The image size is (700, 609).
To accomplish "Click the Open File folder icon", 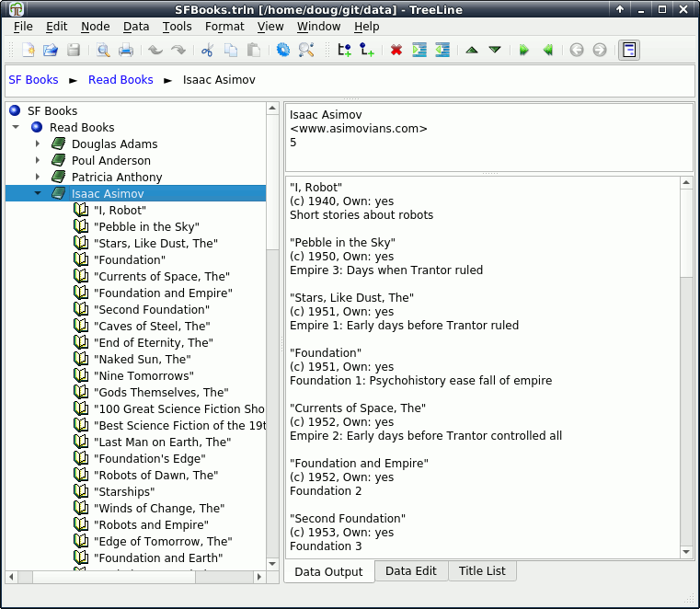I will pyautogui.click(x=51, y=50).
